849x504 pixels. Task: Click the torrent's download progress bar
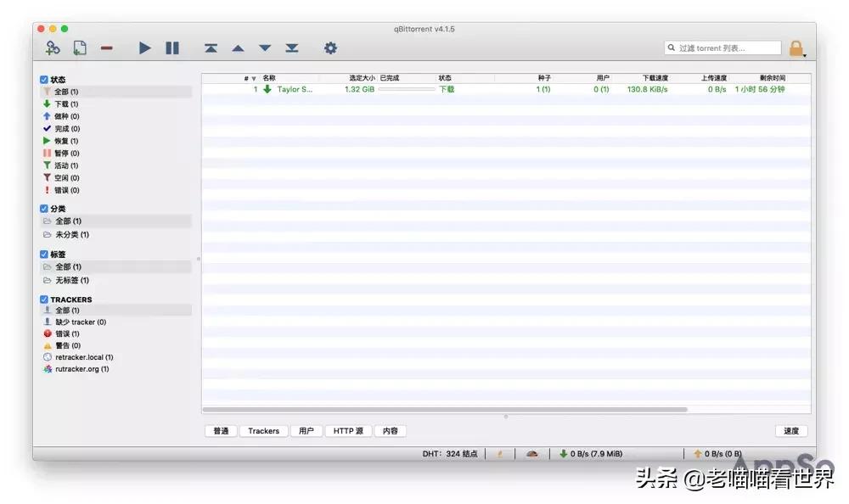407,89
